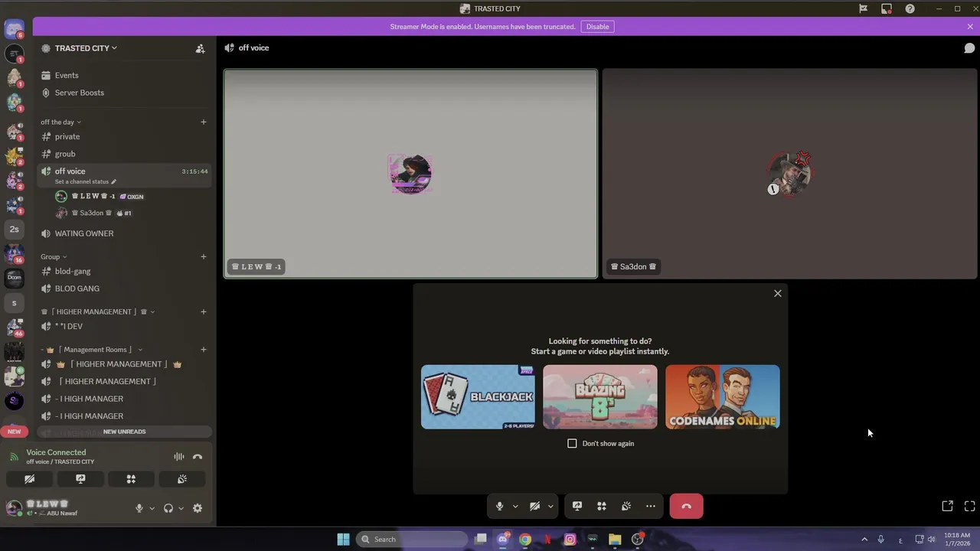Share your screen from the Voice Connected panel

click(x=80, y=479)
